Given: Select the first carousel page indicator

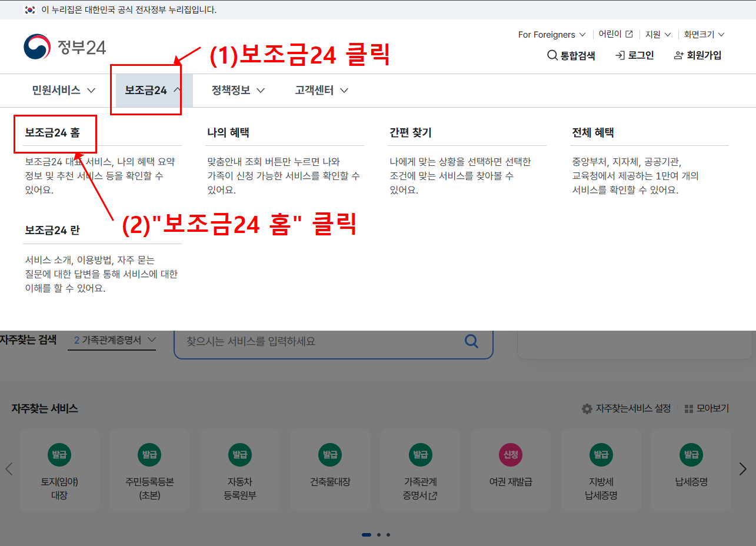Looking at the screenshot, I should tap(367, 535).
